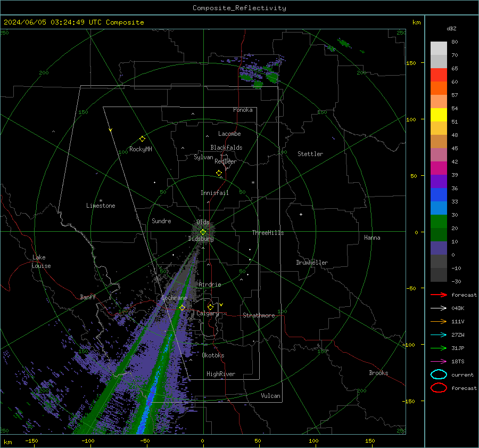The height and width of the screenshot is (448, 479).
Task: Click the Lacombe label
Action: tap(229, 134)
